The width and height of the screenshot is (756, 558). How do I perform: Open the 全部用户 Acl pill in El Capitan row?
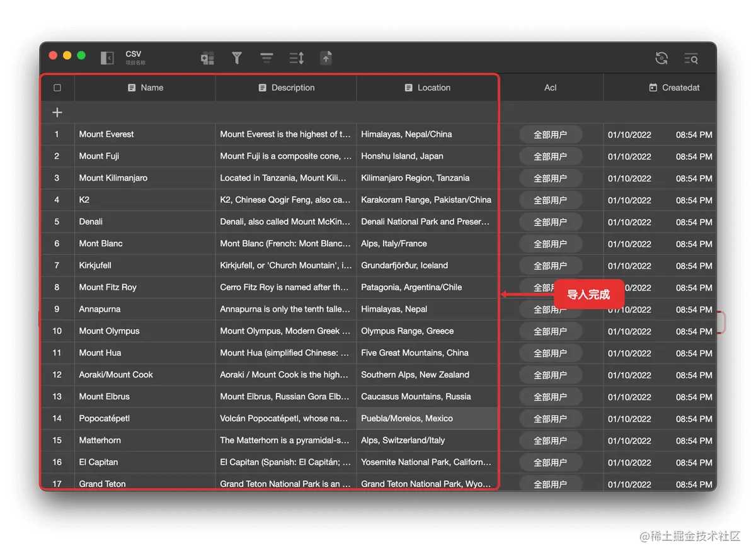point(551,462)
